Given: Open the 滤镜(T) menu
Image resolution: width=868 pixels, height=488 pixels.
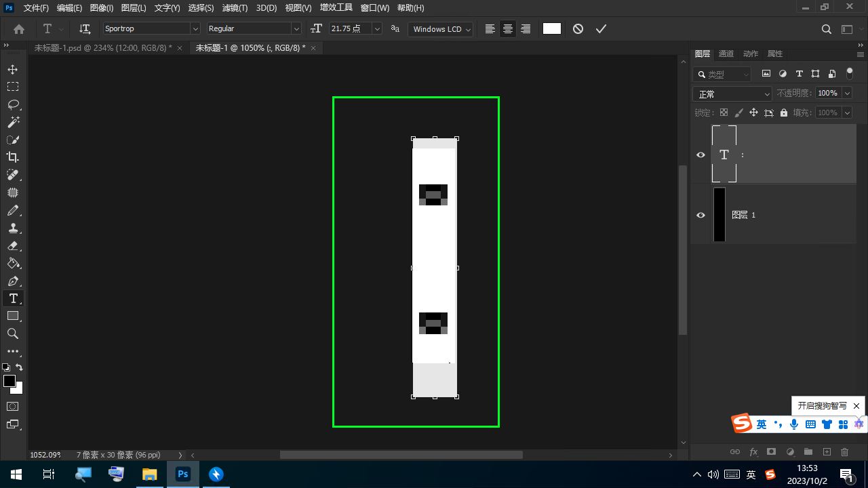Looking at the screenshot, I should [235, 8].
